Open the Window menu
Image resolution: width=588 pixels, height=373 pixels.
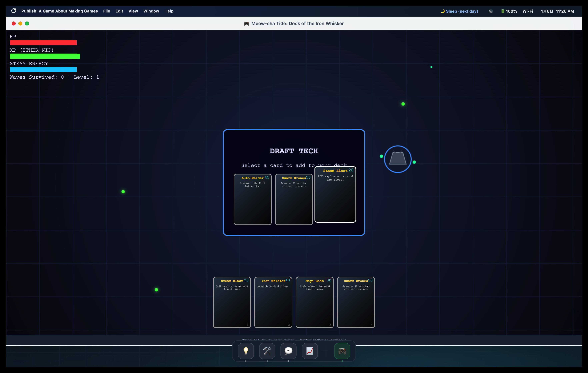point(151,11)
